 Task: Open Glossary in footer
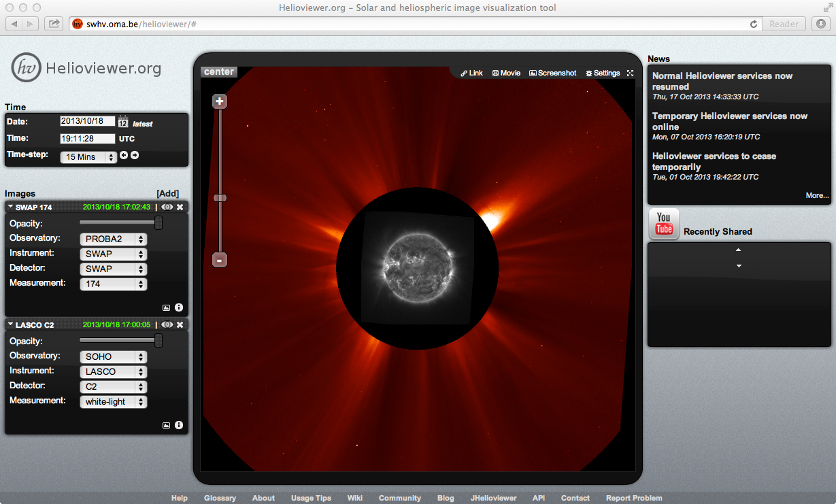(x=220, y=498)
